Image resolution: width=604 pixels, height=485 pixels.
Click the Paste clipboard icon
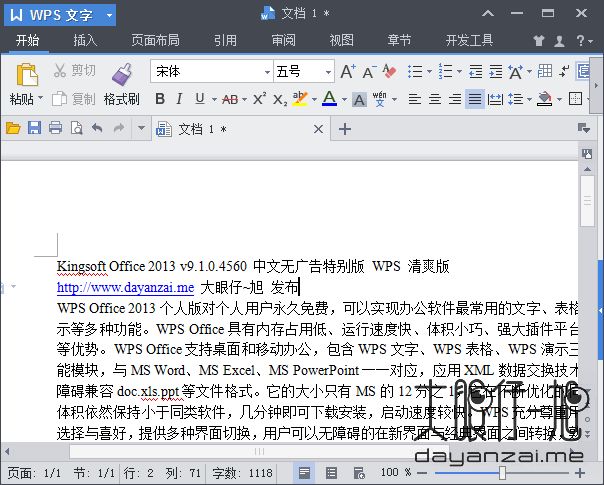pyautogui.click(x=27, y=74)
